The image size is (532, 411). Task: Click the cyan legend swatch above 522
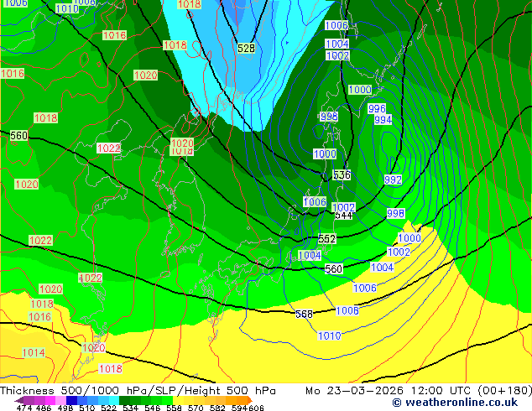pyautogui.click(x=114, y=400)
